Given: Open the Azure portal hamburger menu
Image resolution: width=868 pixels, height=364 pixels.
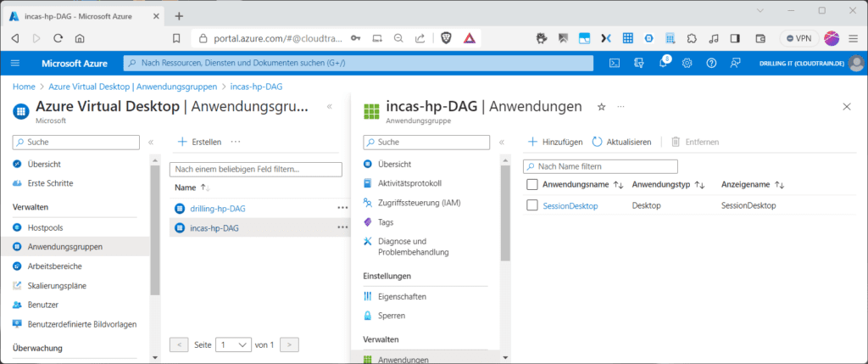Looking at the screenshot, I should (x=15, y=63).
